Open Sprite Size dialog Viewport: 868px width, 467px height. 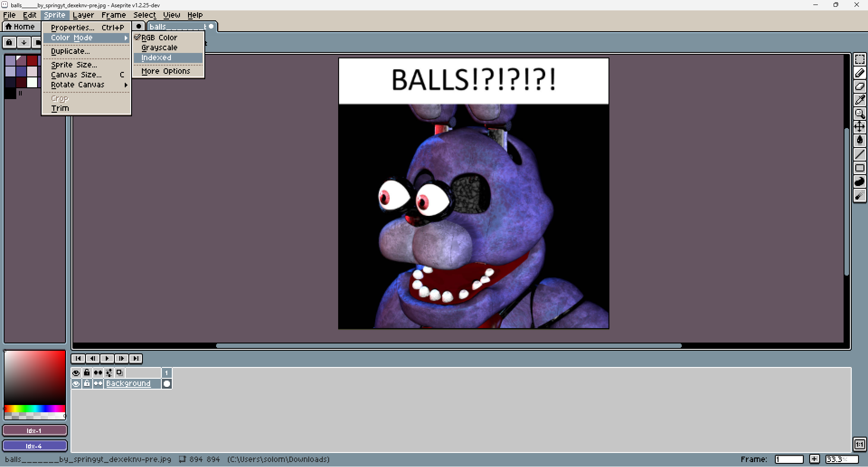(86, 65)
